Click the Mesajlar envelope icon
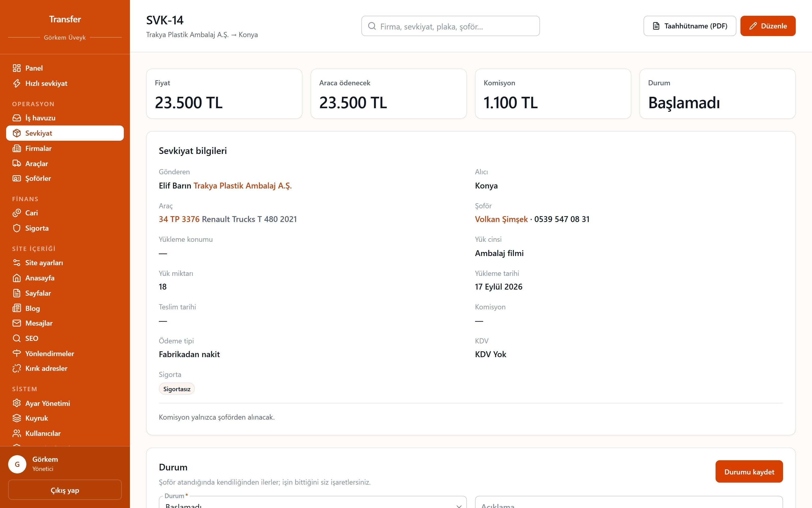Screen dimensions: 812x508 click(17, 323)
